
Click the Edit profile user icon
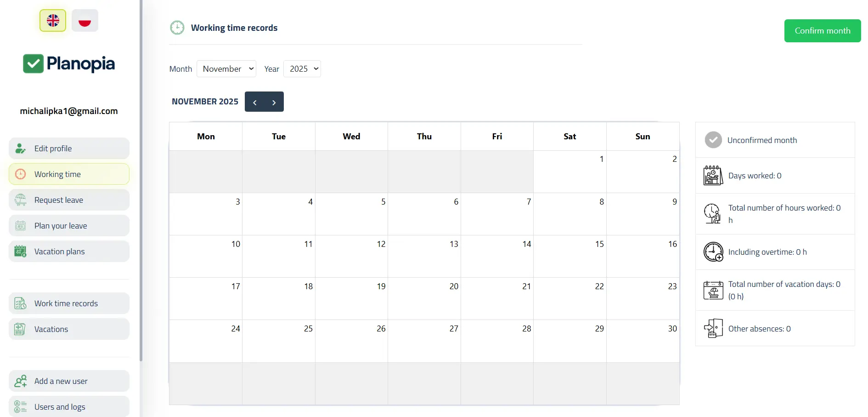(20, 149)
